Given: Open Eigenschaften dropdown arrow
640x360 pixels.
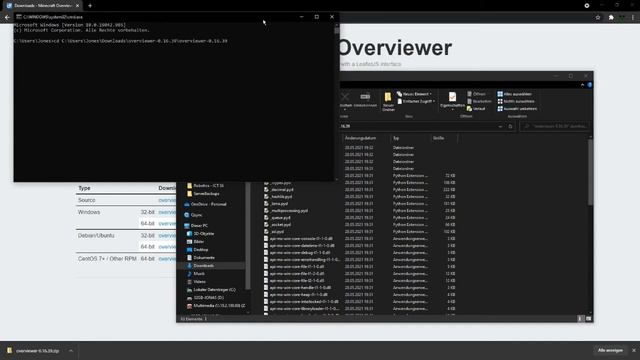Looking at the screenshot, I should coord(452,110).
